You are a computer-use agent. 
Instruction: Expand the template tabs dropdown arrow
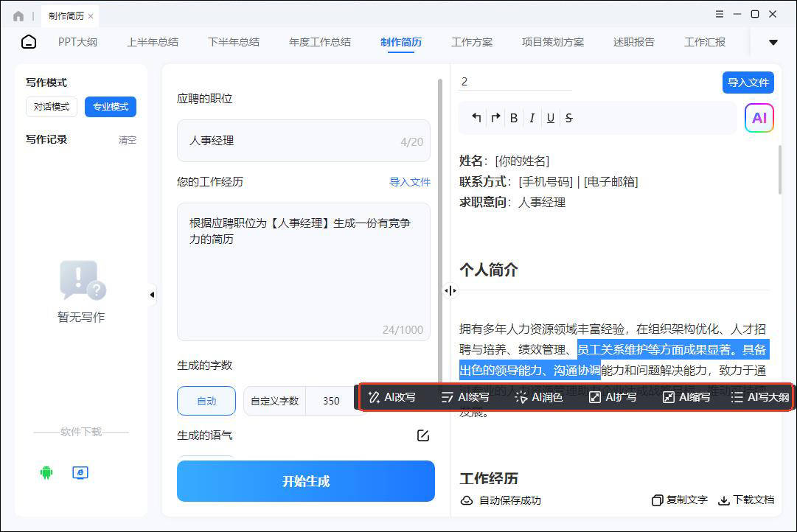(773, 43)
